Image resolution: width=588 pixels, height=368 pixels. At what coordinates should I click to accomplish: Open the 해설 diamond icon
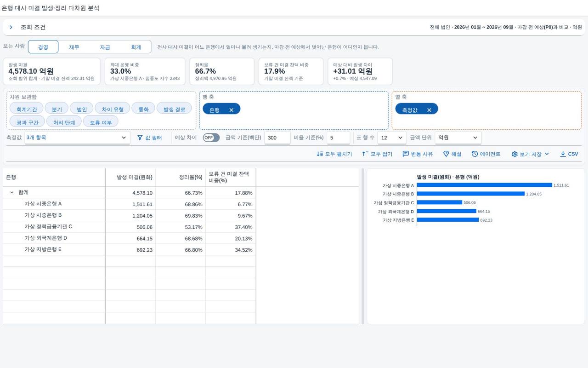tap(446, 154)
